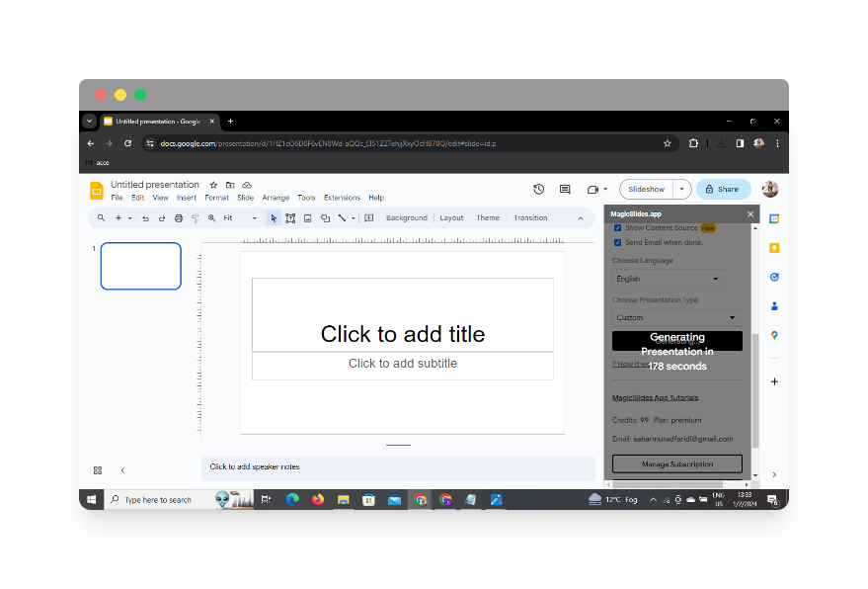Undo the last action
This screenshot has height=589, width=868.
(145, 218)
